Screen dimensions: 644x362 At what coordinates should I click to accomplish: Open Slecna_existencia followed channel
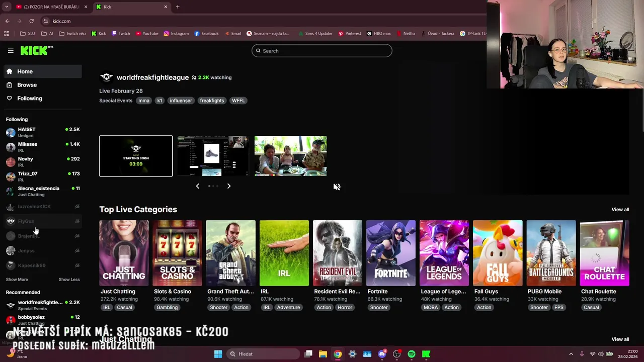pyautogui.click(x=43, y=191)
